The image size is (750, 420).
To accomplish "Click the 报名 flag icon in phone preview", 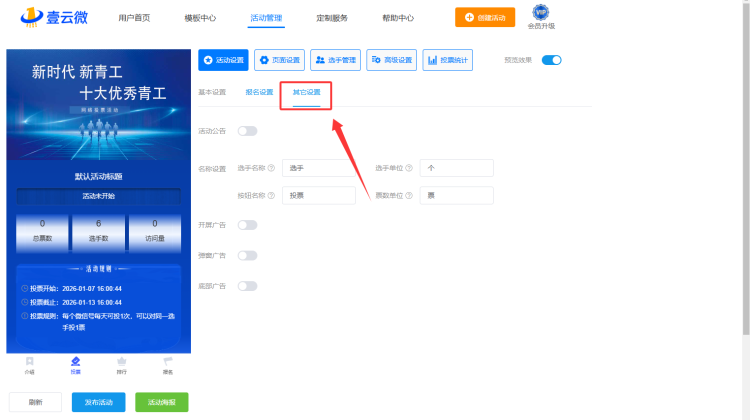I will pos(168,361).
